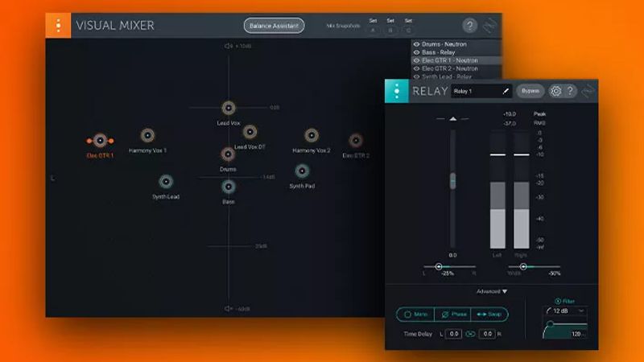
Task: Click the Relay help question mark
Action: [570, 91]
